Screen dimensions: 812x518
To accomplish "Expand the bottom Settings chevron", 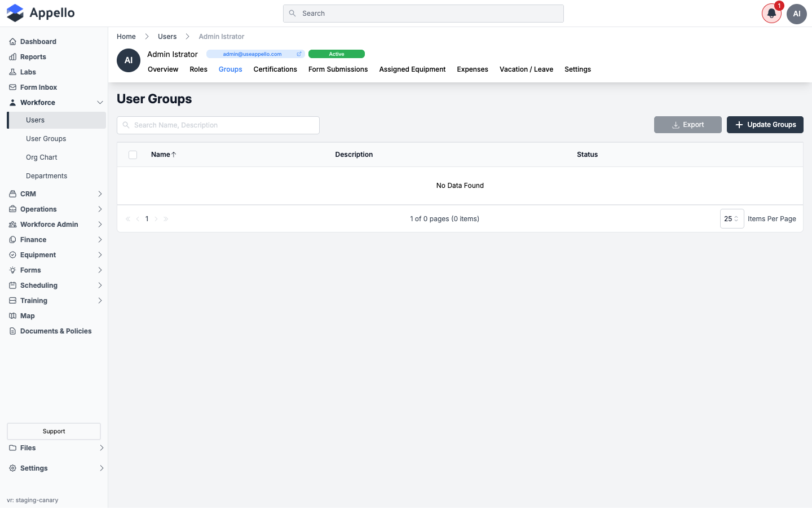I will (x=101, y=468).
